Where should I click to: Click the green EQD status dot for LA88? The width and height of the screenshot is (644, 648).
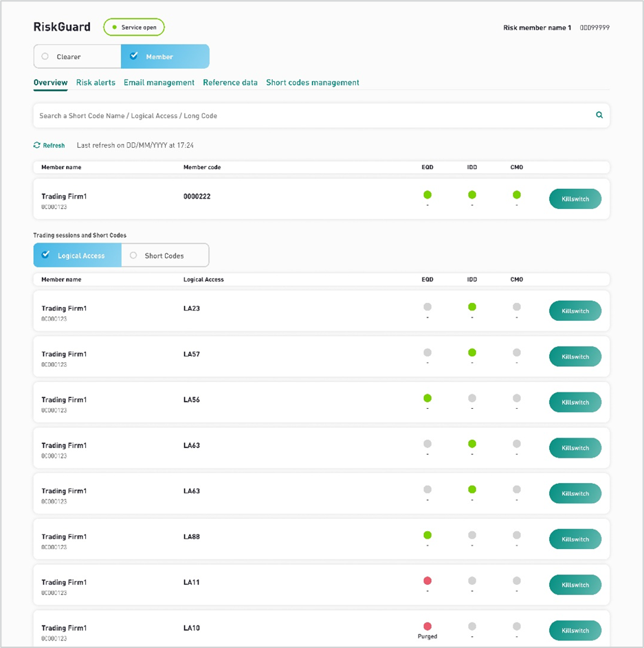428,535
